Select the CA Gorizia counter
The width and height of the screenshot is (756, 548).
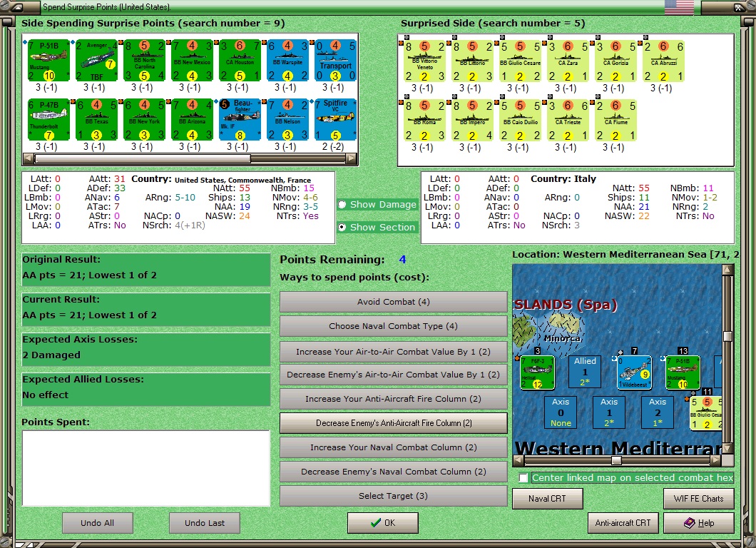point(615,61)
